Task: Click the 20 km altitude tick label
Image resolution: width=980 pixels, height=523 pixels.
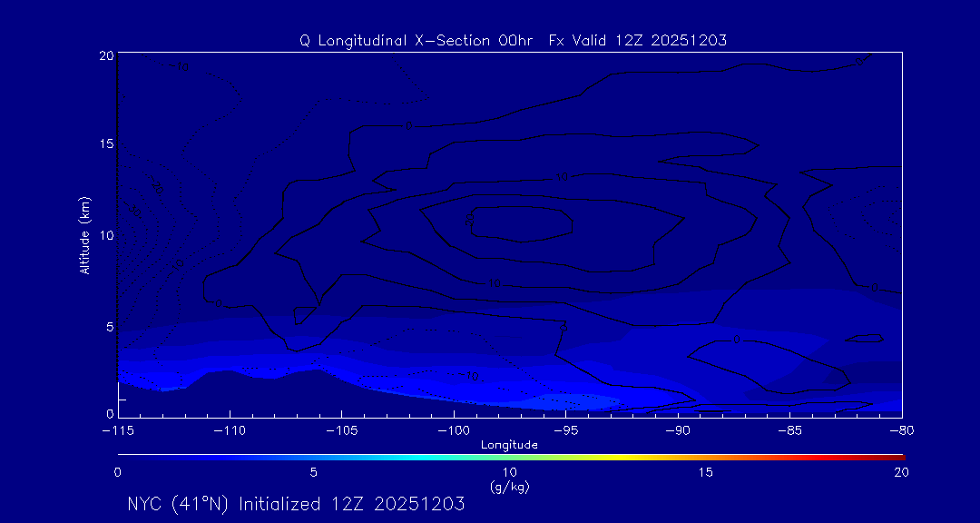Action: pos(106,55)
